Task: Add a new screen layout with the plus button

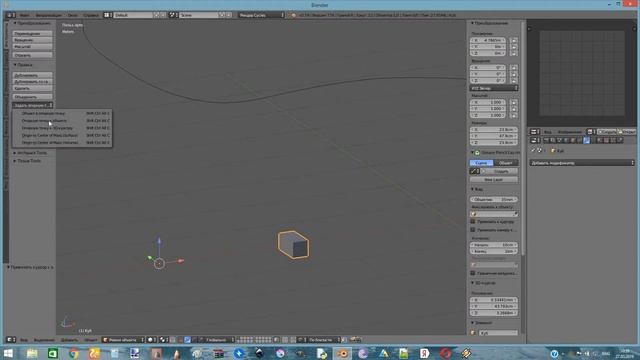Action: click(156, 15)
